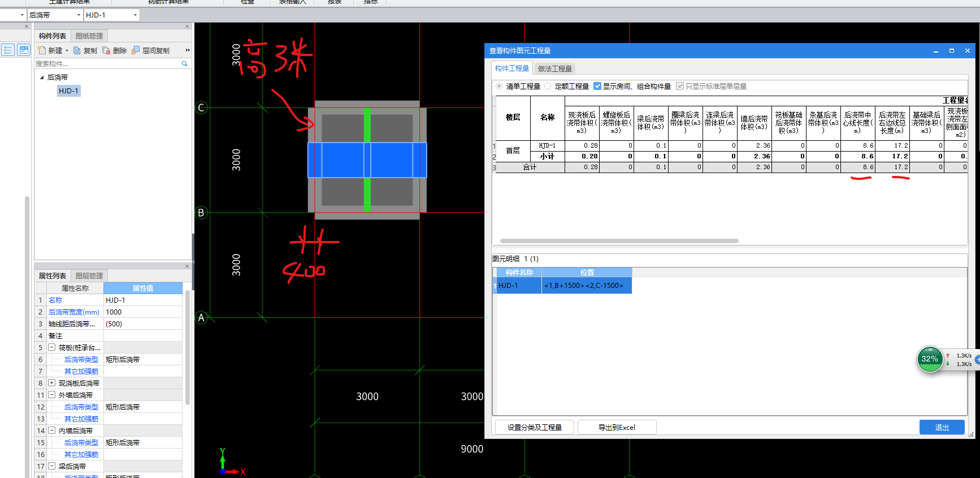Viewport: 980px width, 478px height.
Task: Expand the 现浇板后浇带 property group
Action: (51, 383)
